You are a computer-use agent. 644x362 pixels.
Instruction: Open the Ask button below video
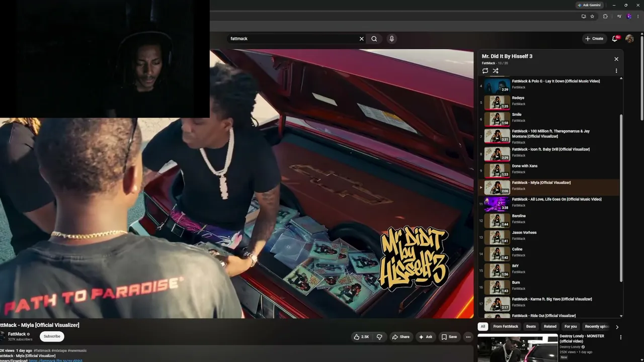pos(426,337)
